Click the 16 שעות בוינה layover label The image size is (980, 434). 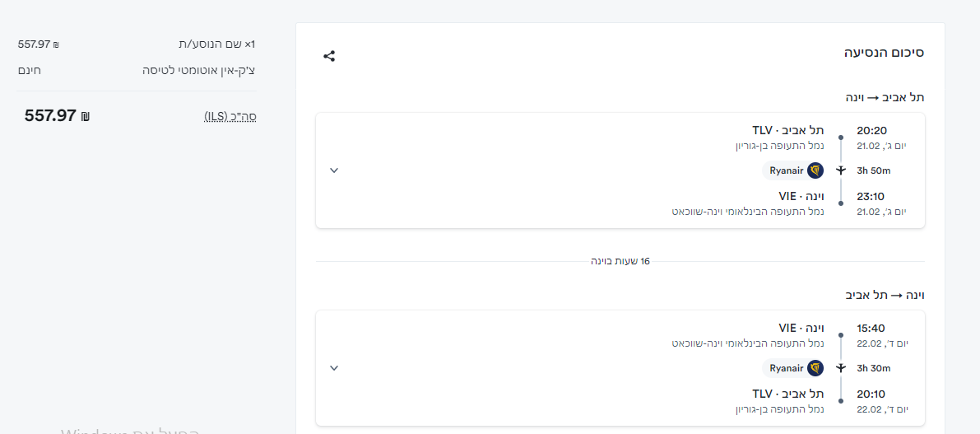tap(620, 261)
